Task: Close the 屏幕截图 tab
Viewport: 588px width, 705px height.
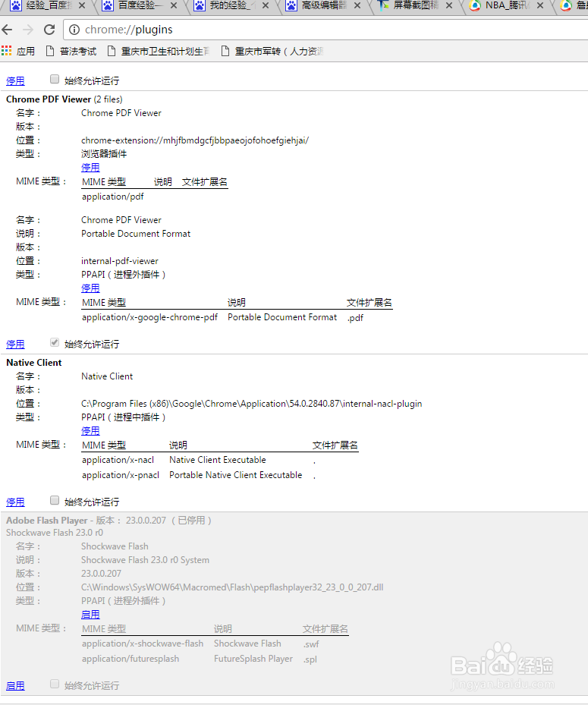Action: pos(448,5)
